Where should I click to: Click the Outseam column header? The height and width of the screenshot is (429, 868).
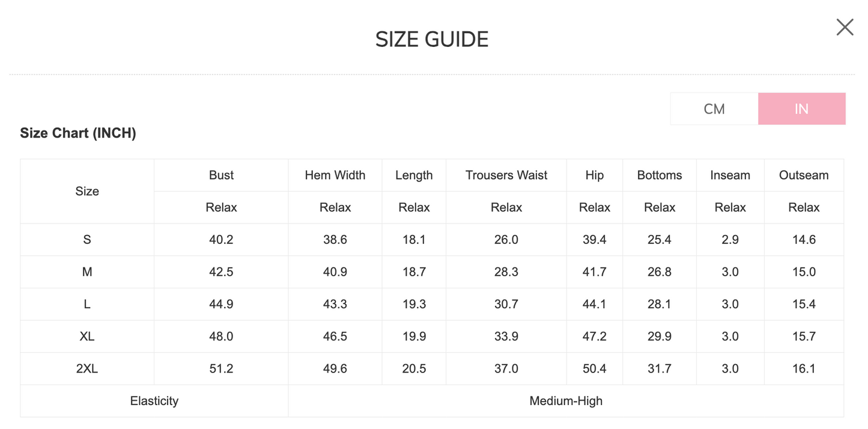pyautogui.click(x=804, y=175)
